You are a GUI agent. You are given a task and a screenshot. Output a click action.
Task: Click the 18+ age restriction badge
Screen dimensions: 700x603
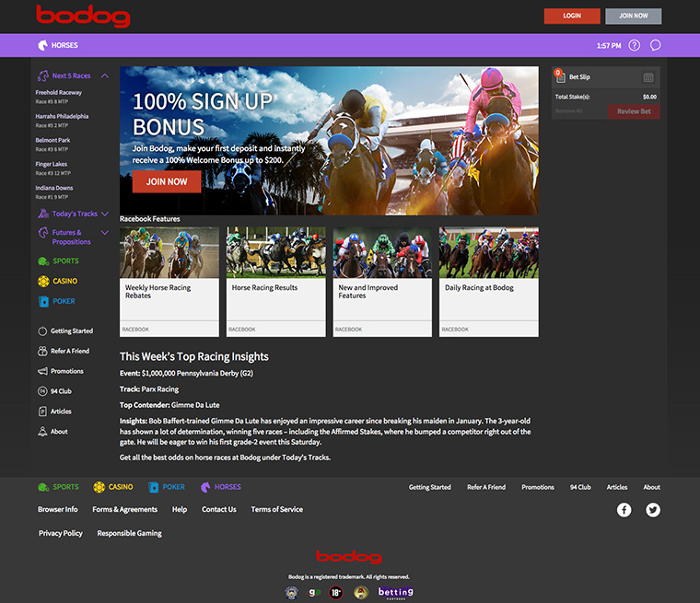tap(335, 592)
